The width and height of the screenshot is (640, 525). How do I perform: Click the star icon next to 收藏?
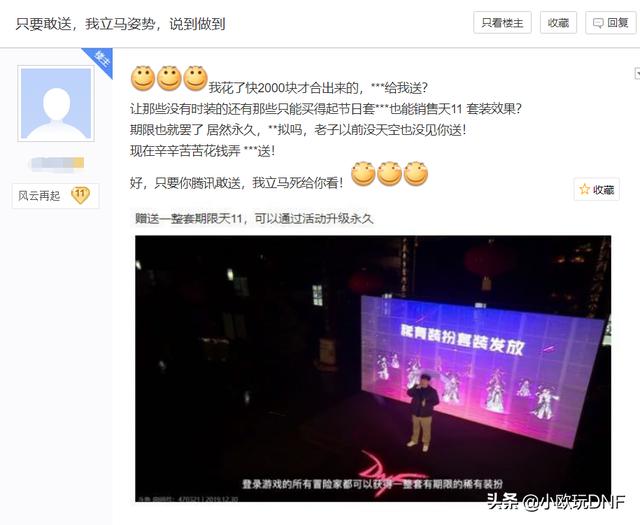[x=584, y=189]
